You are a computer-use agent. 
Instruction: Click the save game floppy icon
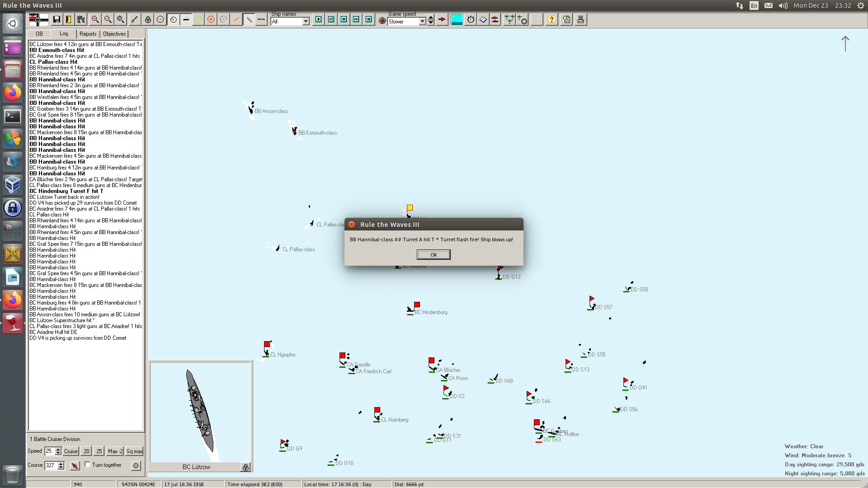[x=57, y=19]
